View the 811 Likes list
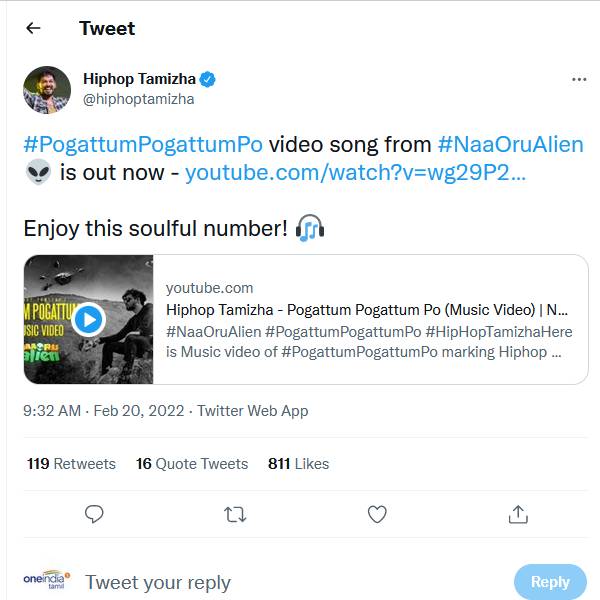This screenshot has height=600, width=600. click(x=298, y=464)
